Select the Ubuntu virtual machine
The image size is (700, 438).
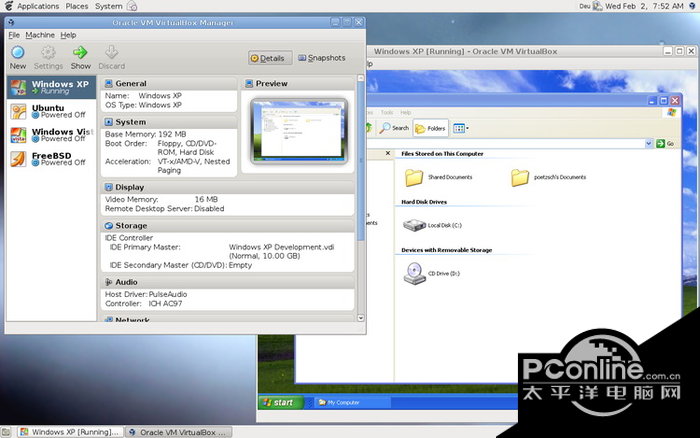51,111
